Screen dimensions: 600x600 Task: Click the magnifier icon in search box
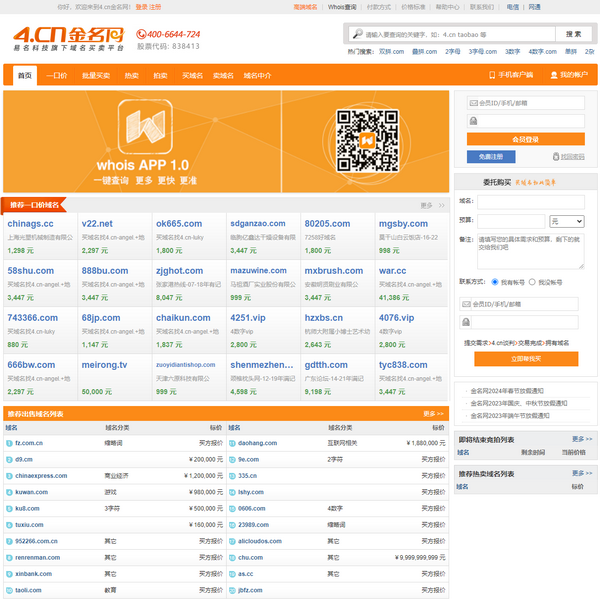pos(357,34)
